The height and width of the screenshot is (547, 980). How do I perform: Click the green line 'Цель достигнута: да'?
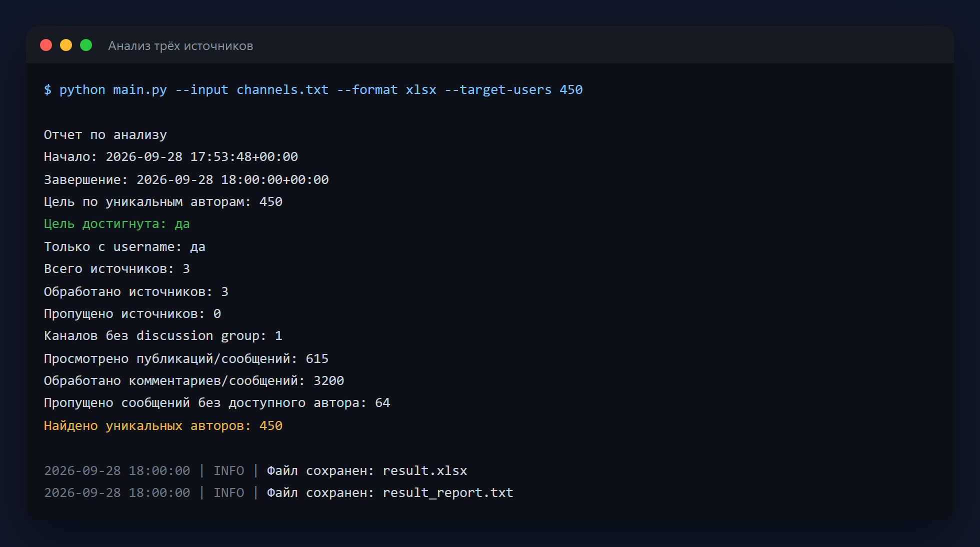click(117, 224)
